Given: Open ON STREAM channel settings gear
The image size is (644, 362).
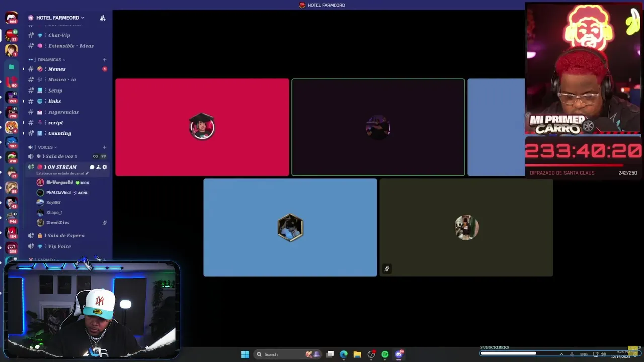Looking at the screenshot, I should tap(105, 167).
